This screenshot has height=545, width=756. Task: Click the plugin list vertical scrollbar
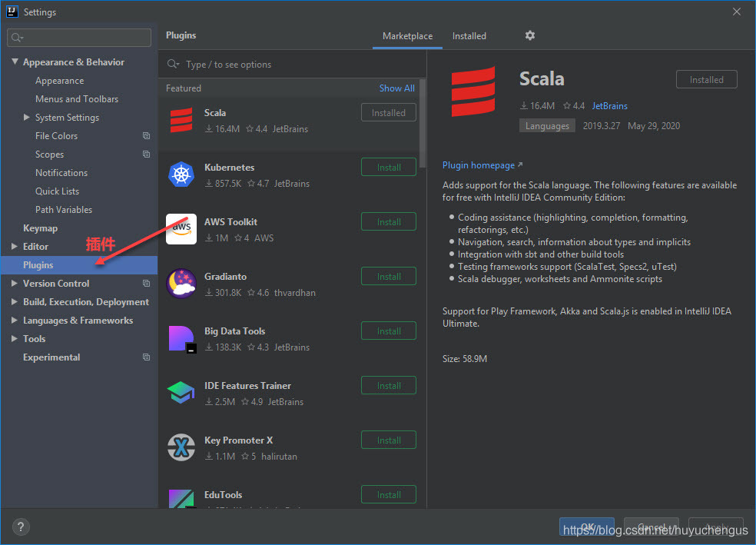click(x=423, y=124)
